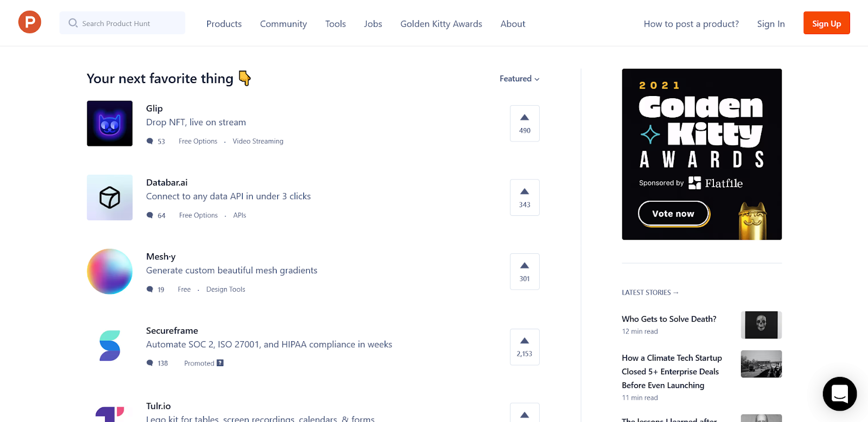Open Golden Kitty Awards in navbar
This screenshot has height=422, width=868.
click(441, 24)
